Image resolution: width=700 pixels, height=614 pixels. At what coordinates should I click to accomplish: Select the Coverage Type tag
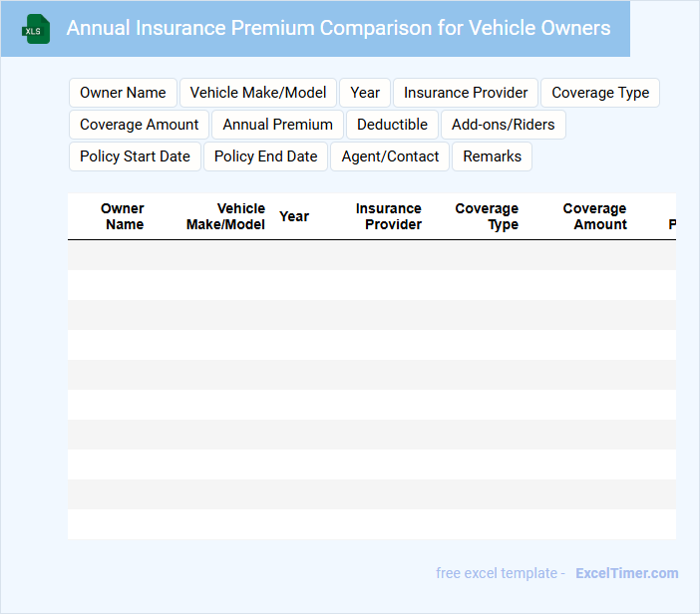tap(600, 93)
